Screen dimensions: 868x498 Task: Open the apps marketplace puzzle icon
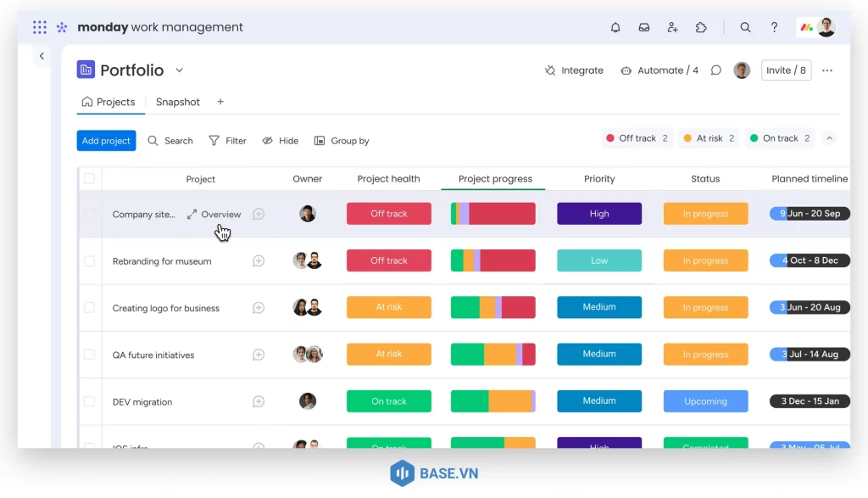[701, 27]
